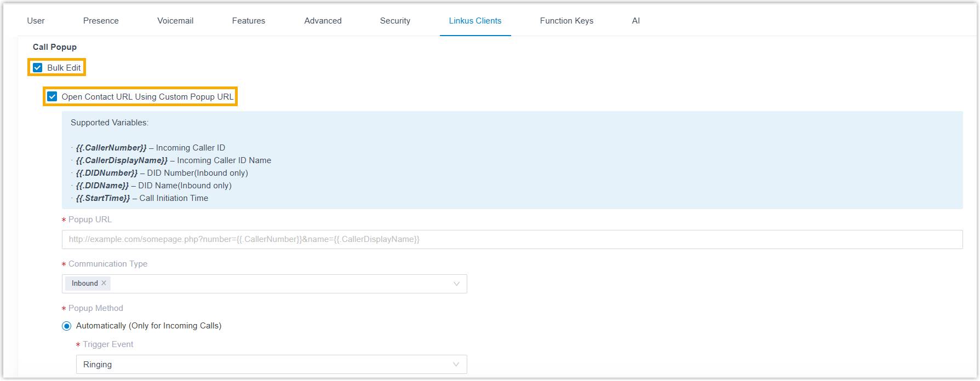
Task: Open the Presence tab
Action: (101, 21)
